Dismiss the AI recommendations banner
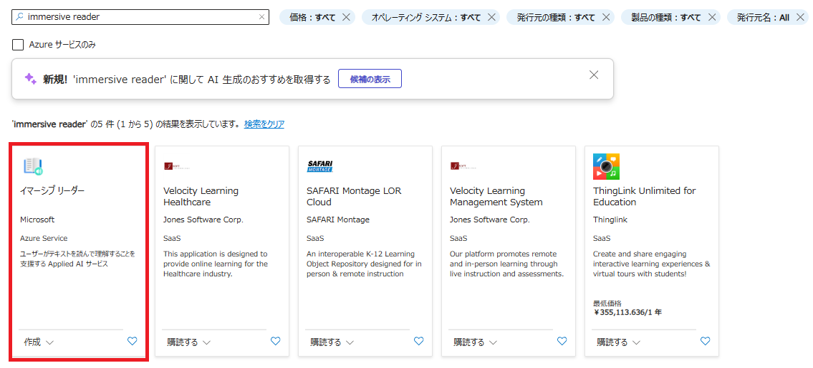Image resolution: width=813 pixels, height=368 pixels. tap(594, 75)
